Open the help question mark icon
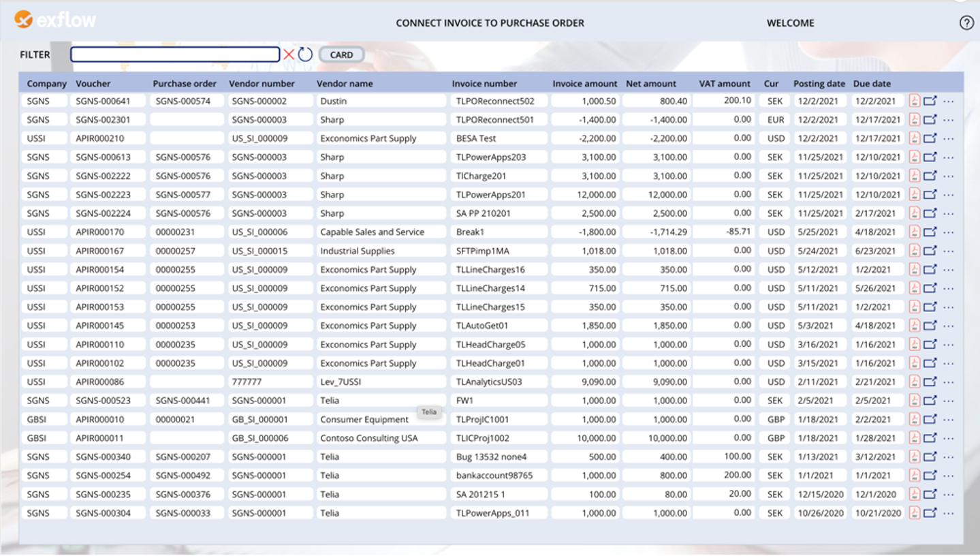The width and height of the screenshot is (980, 556). point(966,22)
